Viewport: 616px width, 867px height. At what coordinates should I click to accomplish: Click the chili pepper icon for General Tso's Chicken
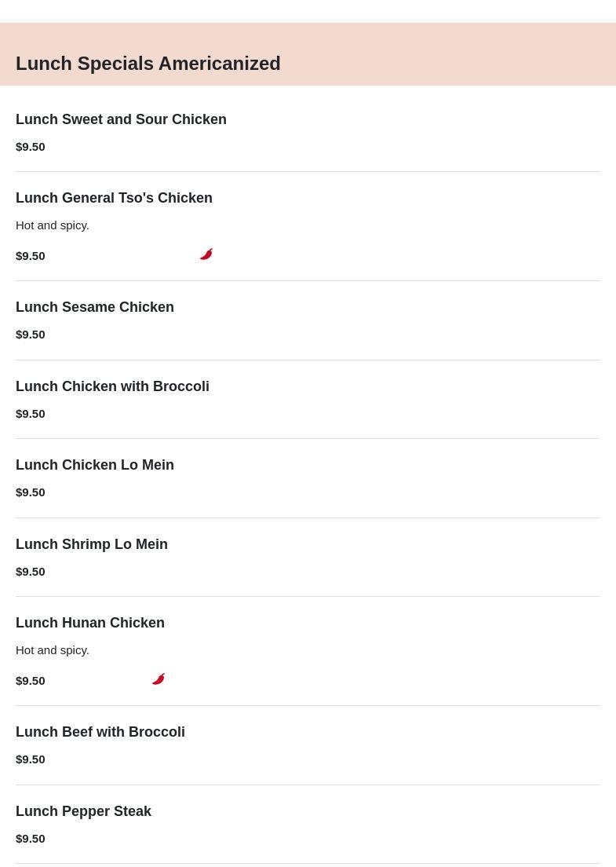click(206, 254)
